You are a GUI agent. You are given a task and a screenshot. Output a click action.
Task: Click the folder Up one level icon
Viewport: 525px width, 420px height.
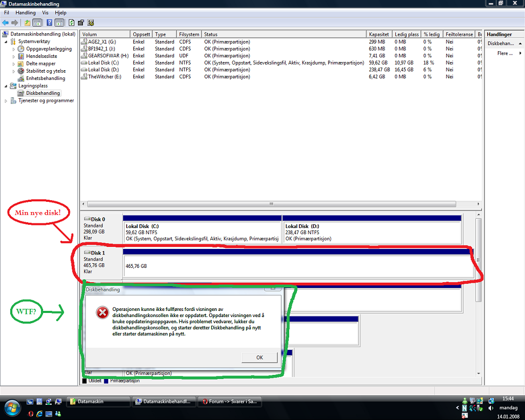point(27,23)
